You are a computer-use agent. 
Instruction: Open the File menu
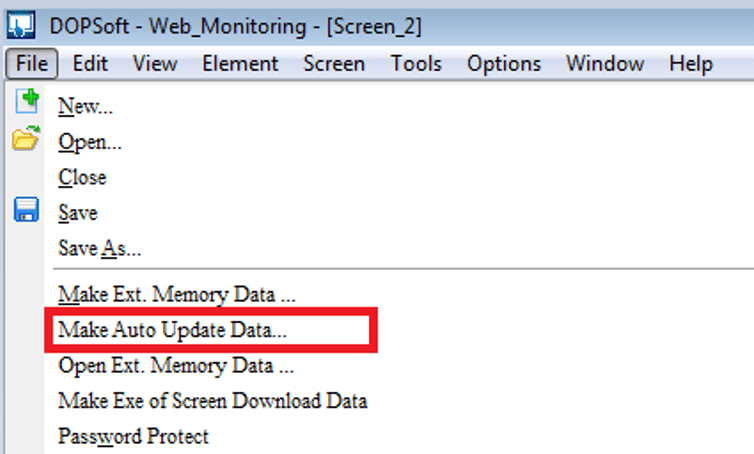click(32, 63)
